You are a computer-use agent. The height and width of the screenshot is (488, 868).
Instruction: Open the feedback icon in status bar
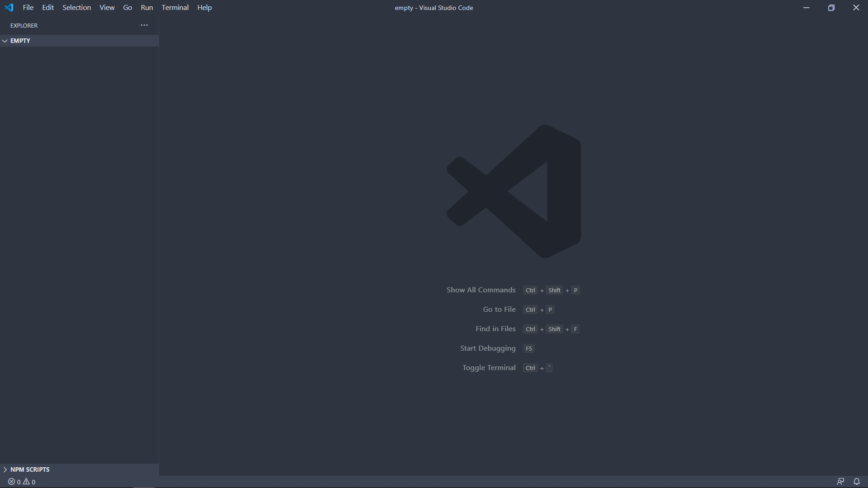click(x=840, y=482)
